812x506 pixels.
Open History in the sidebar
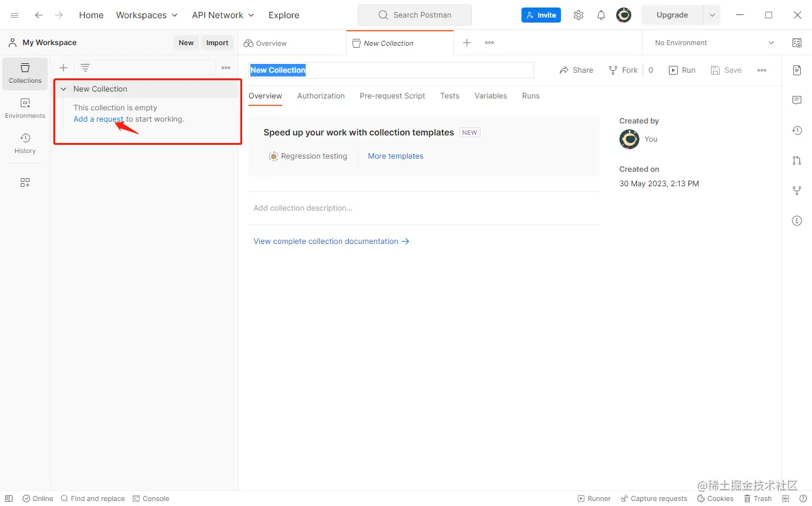click(25, 144)
